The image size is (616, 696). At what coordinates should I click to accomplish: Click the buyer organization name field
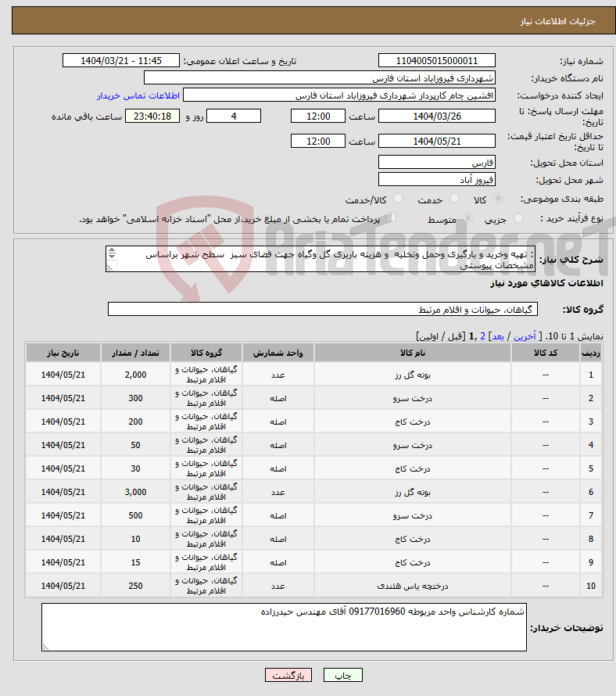pyautogui.click(x=320, y=78)
